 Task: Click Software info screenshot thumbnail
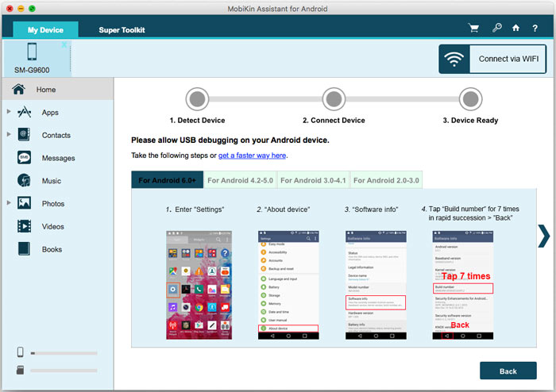[x=376, y=285]
